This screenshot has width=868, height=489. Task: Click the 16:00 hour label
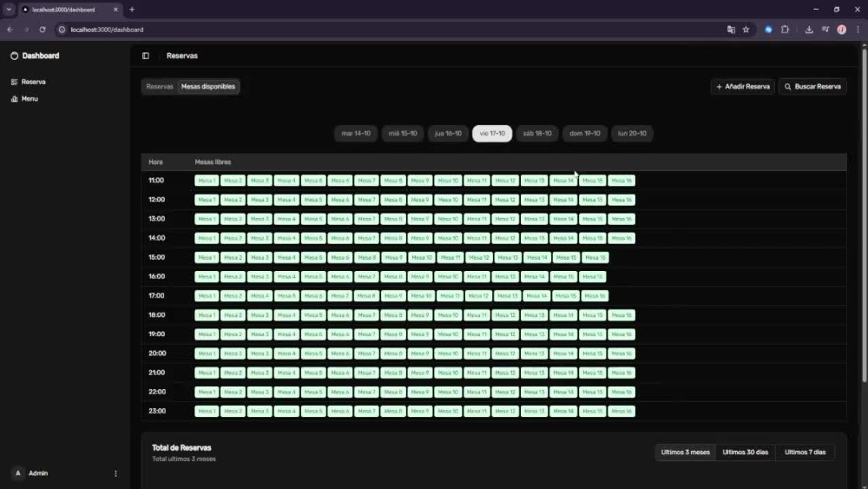point(156,276)
